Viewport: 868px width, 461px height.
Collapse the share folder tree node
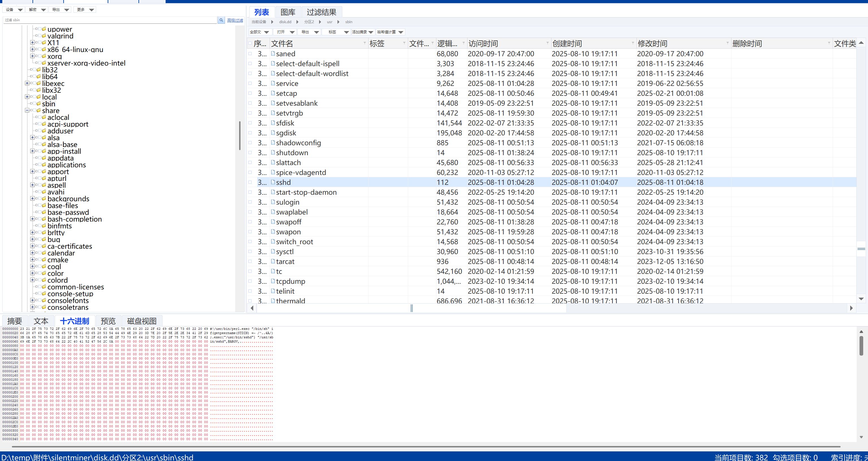click(x=27, y=111)
